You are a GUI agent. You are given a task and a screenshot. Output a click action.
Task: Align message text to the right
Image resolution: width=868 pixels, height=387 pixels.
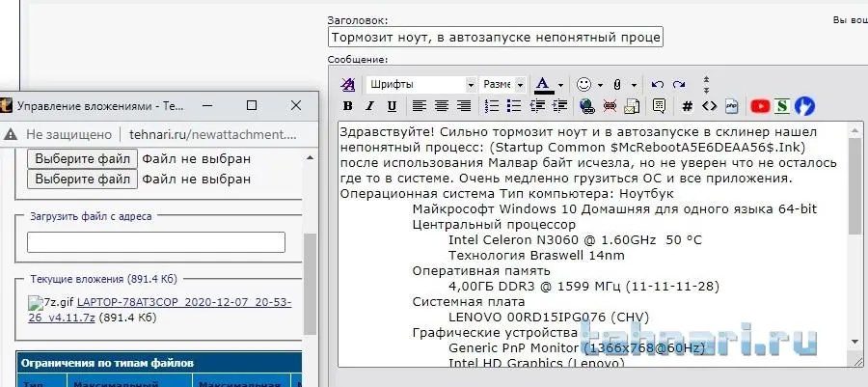click(463, 106)
